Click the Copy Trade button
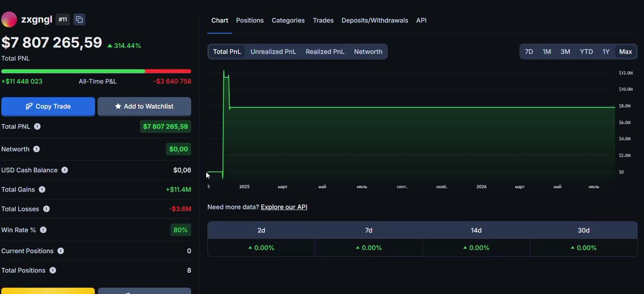 tap(48, 107)
